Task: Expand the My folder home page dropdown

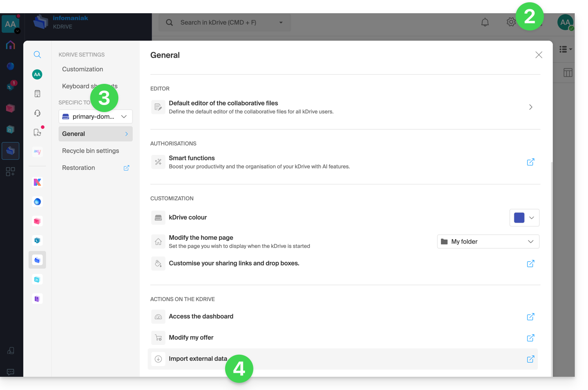Action: coord(488,242)
